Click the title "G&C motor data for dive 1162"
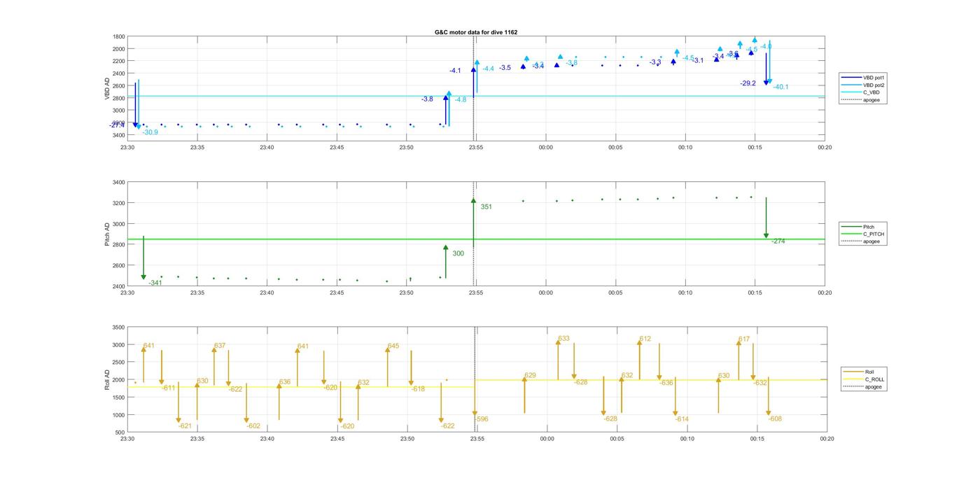The height and width of the screenshot is (485, 980). pyautogui.click(x=476, y=32)
